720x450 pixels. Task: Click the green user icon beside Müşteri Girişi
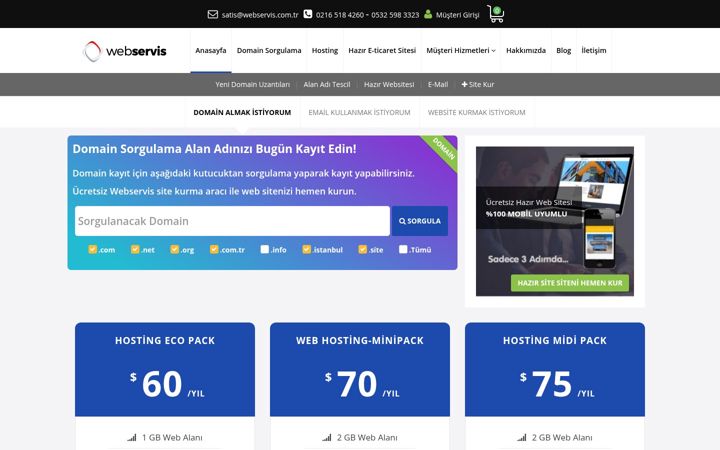(428, 14)
